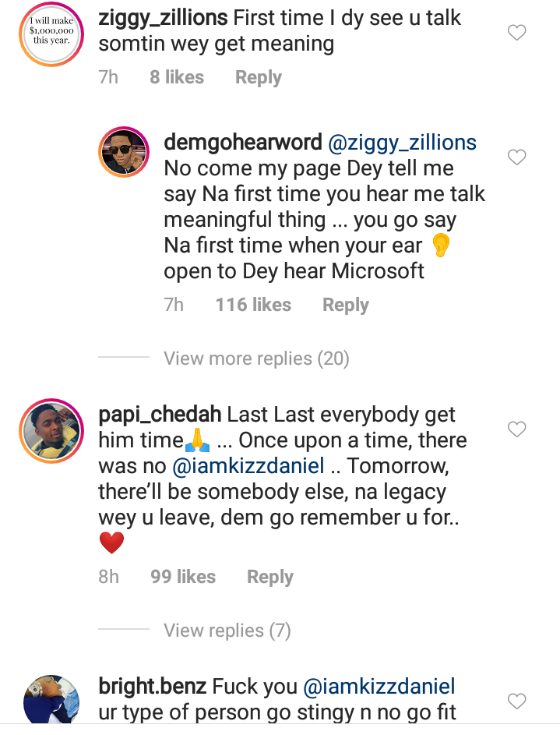The height and width of the screenshot is (735, 560).
Task: Reply to ziggy_zillions' comment
Action: (259, 77)
